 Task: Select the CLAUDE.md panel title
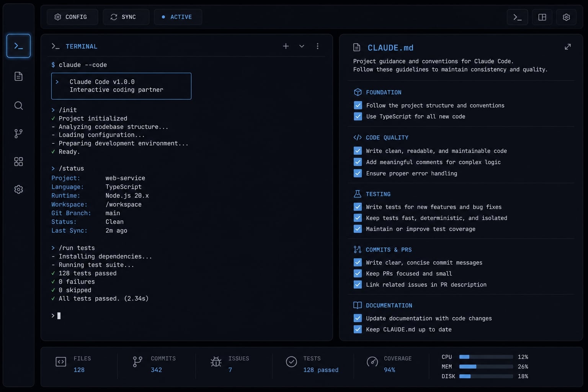point(390,48)
